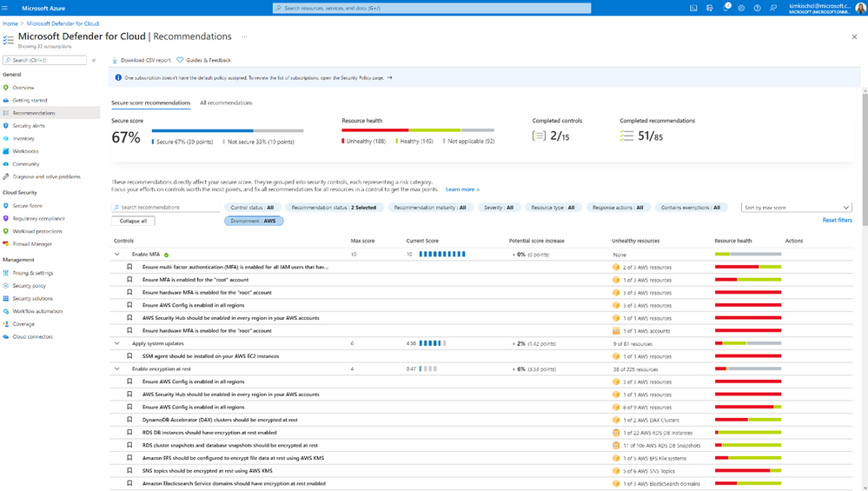
Task: Follow the Security Policy page arrow in banner
Action: pos(390,77)
